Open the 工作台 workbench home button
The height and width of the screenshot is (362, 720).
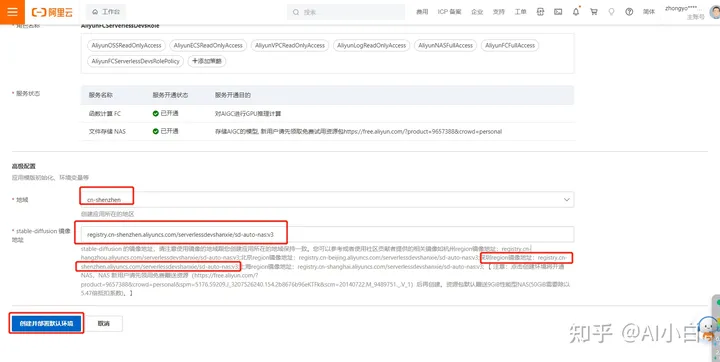(106, 12)
